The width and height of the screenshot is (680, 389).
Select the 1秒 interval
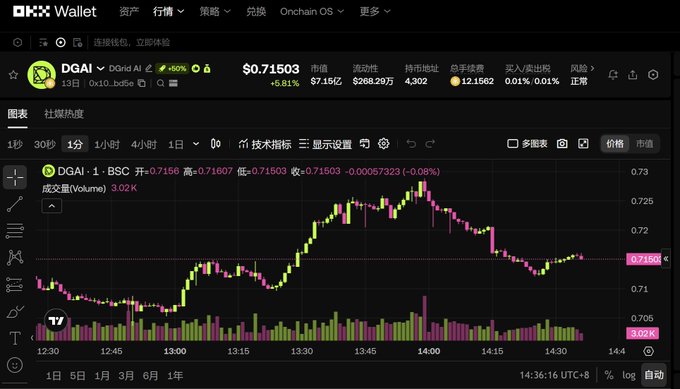coord(15,144)
